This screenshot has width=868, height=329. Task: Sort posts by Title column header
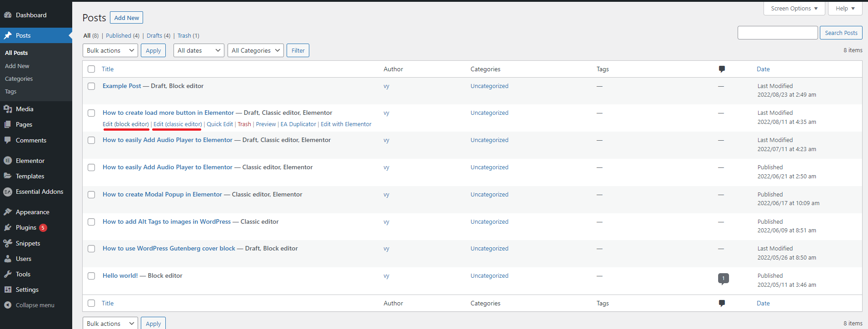(108, 69)
